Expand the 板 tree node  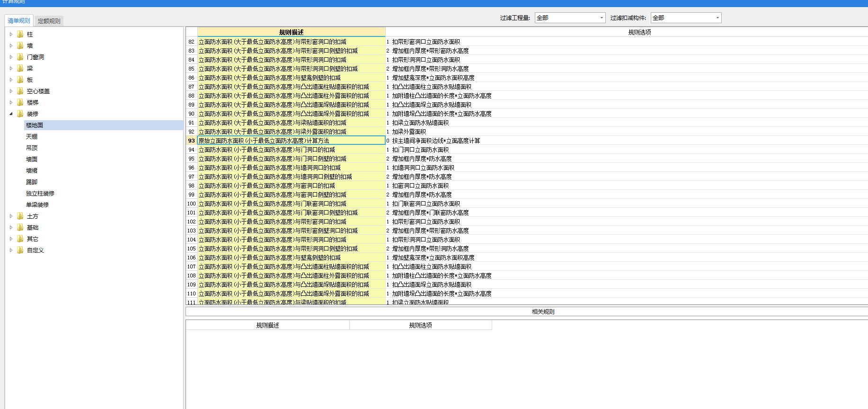11,80
